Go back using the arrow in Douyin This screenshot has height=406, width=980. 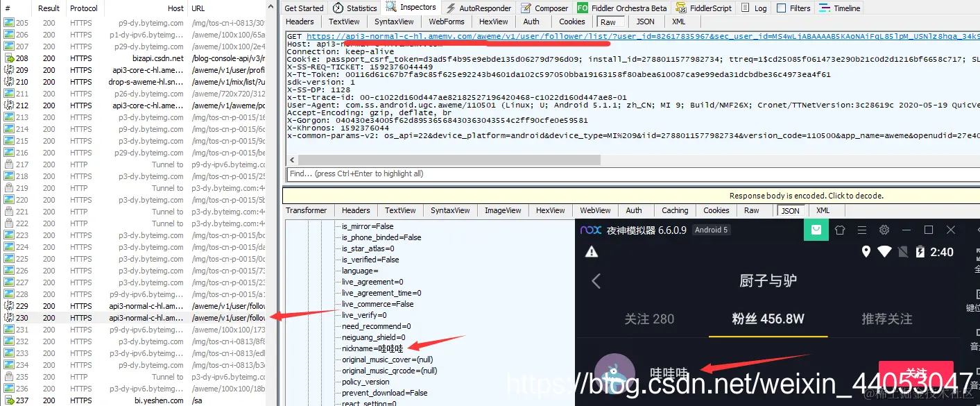(x=596, y=281)
